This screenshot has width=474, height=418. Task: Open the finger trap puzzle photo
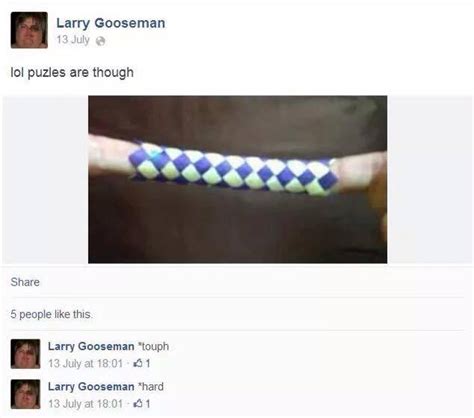pyautogui.click(x=238, y=179)
